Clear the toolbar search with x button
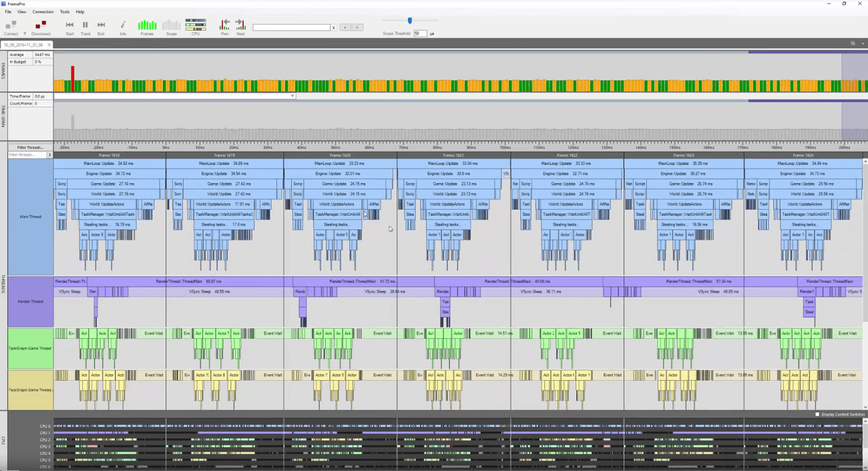 coord(333,27)
